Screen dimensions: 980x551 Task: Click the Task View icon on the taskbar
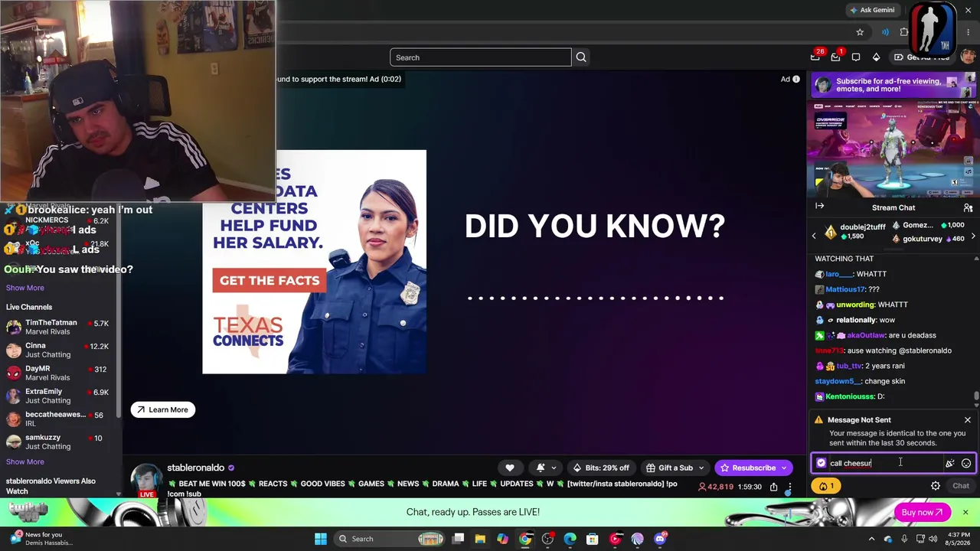(x=458, y=539)
